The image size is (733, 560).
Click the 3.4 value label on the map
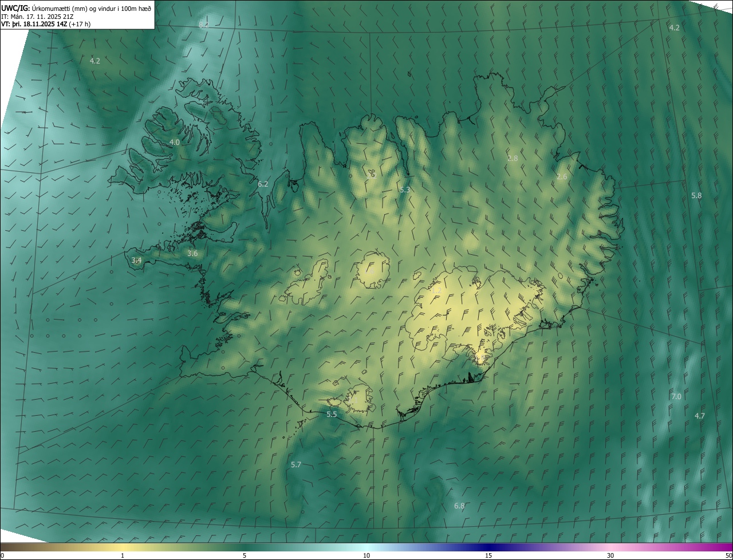136,260
